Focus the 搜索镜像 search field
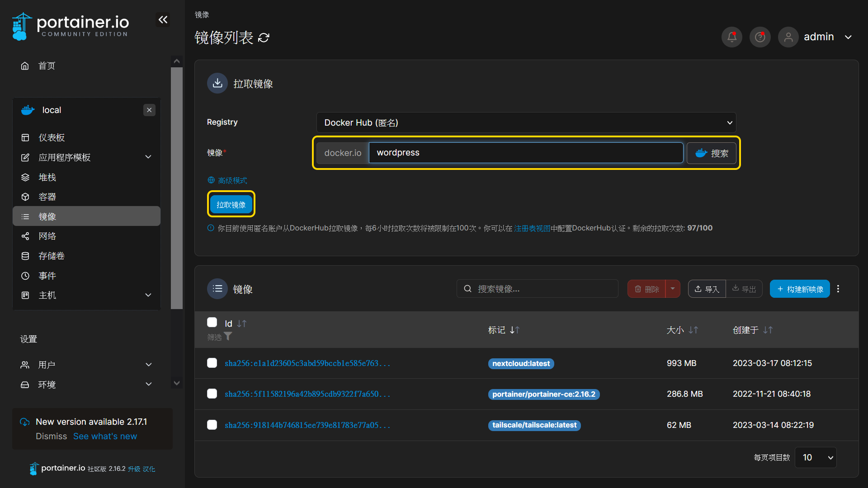 (538, 289)
